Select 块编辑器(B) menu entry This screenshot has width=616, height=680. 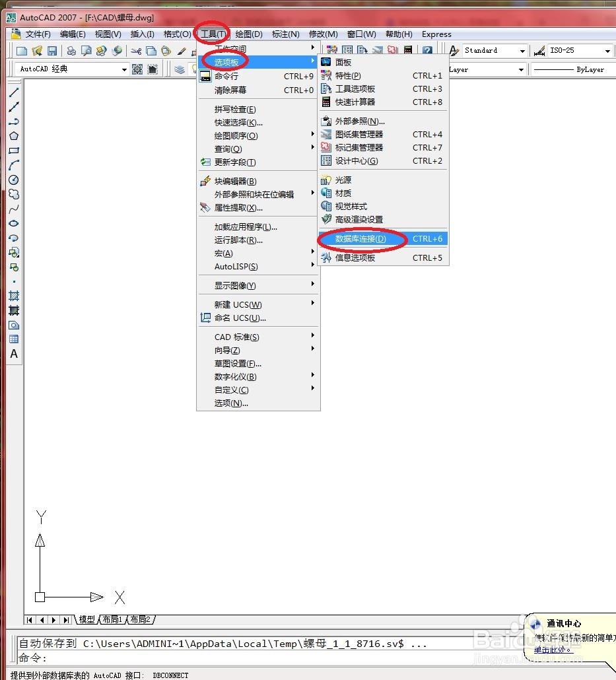[x=259, y=182]
